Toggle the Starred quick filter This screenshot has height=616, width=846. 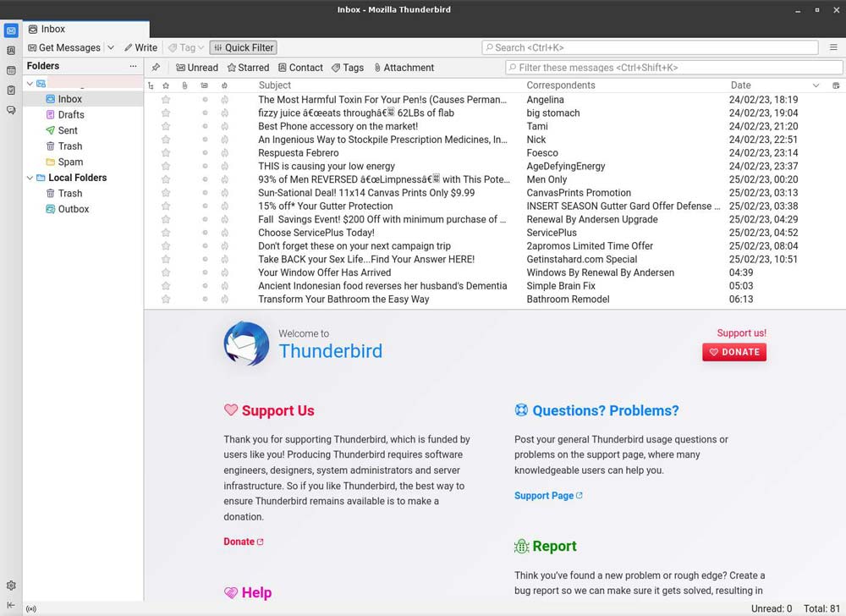tap(248, 68)
